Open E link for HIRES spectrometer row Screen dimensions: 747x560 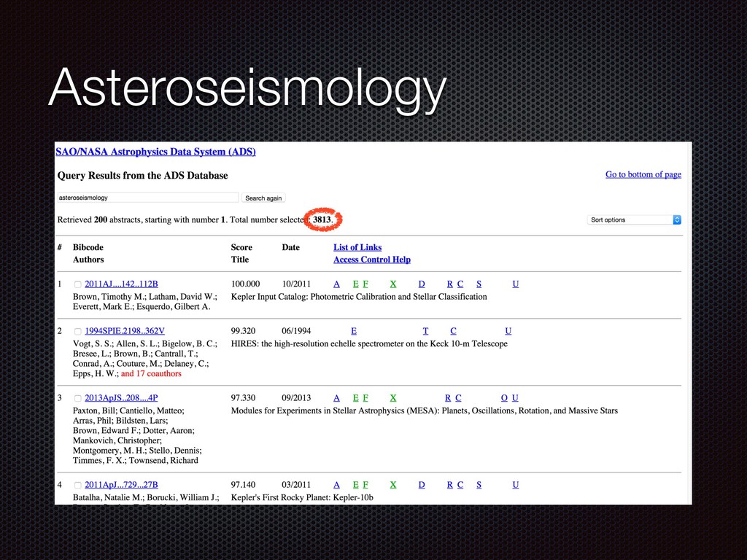[x=354, y=331]
